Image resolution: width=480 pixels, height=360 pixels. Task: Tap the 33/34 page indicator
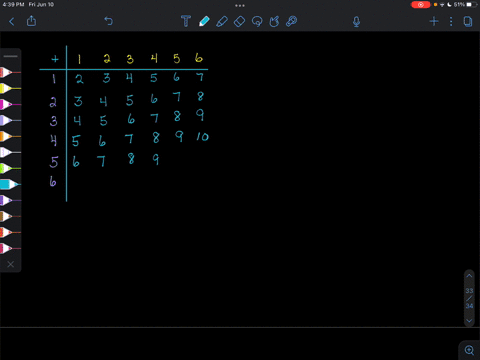click(x=469, y=298)
